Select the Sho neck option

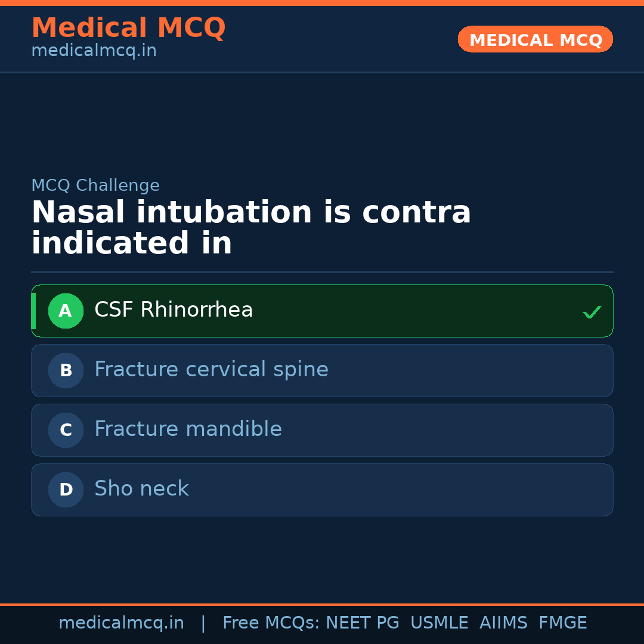141,489
